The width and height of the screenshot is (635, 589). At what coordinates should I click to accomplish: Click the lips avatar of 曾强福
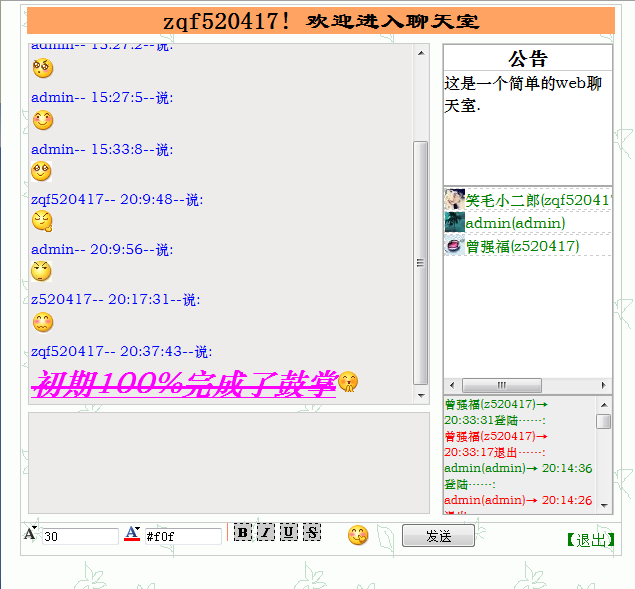(x=454, y=246)
